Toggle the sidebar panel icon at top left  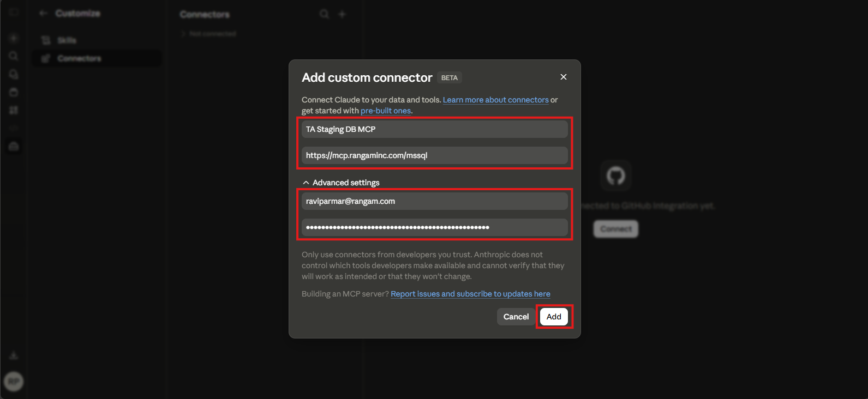click(x=14, y=12)
